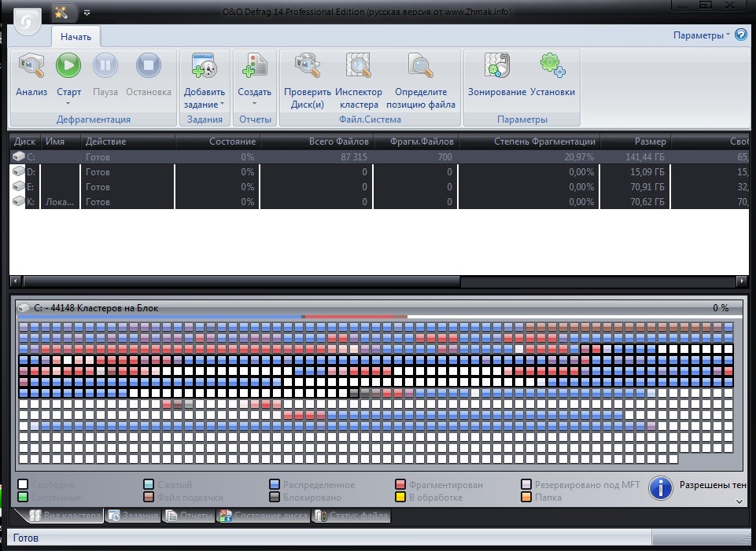Click the total files value "87 315"
The width and height of the screenshot is (756, 551).
pos(353,157)
